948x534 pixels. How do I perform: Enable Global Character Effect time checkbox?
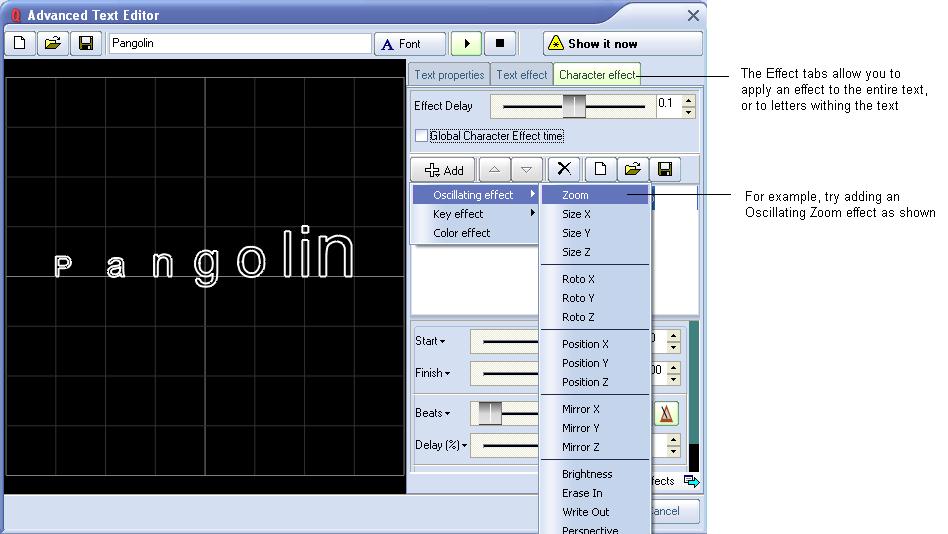pyautogui.click(x=421, y=136)
